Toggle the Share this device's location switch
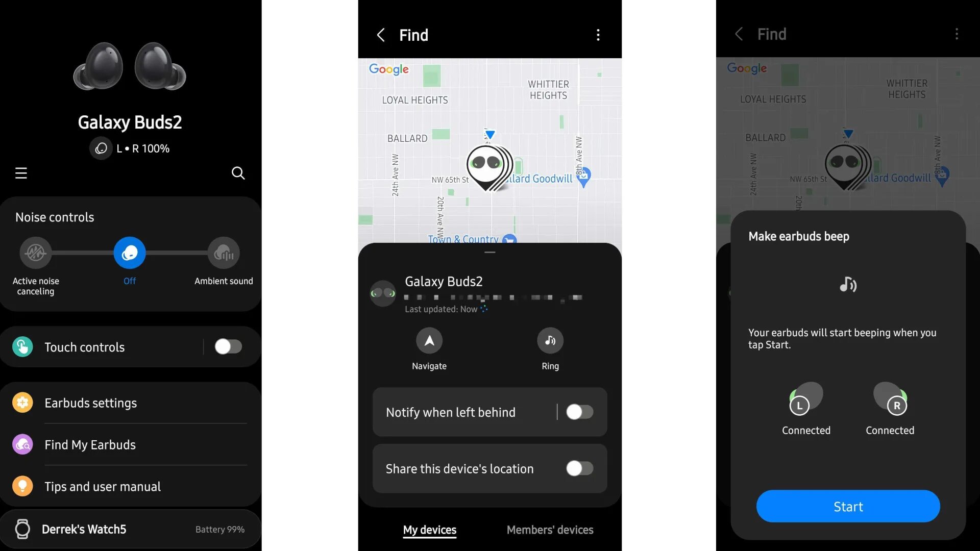Screen dimensions: 980x551 tap(577, 468)
